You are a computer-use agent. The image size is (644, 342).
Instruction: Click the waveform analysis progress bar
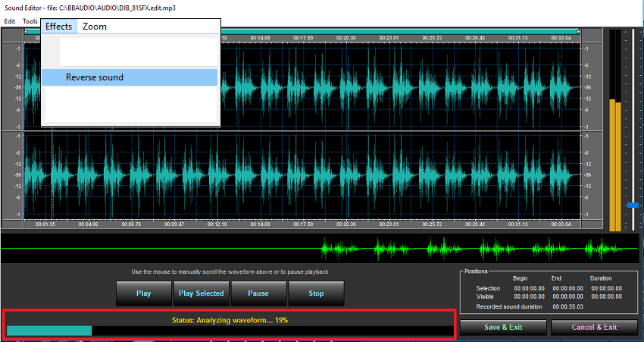pyautogui.click(x=230, y=331)
